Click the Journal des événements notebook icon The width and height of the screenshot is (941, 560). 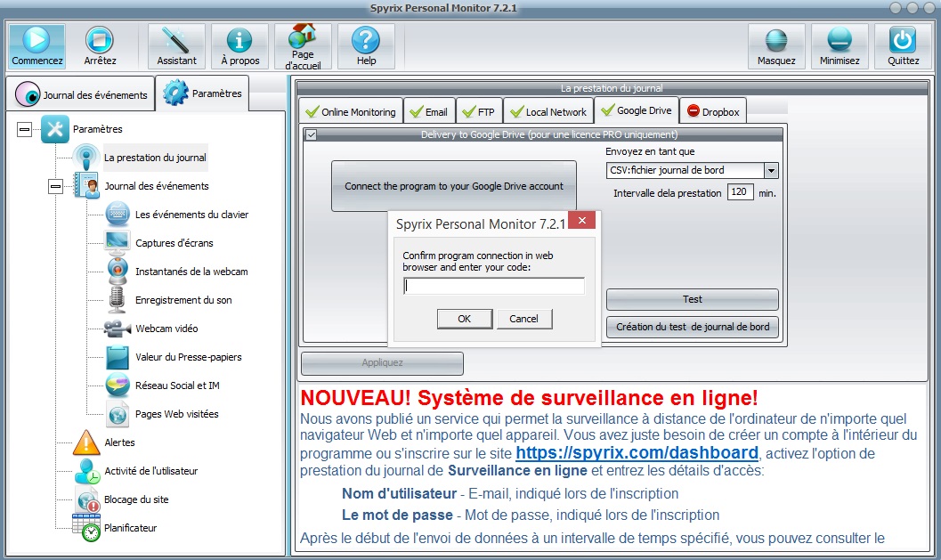86,185
